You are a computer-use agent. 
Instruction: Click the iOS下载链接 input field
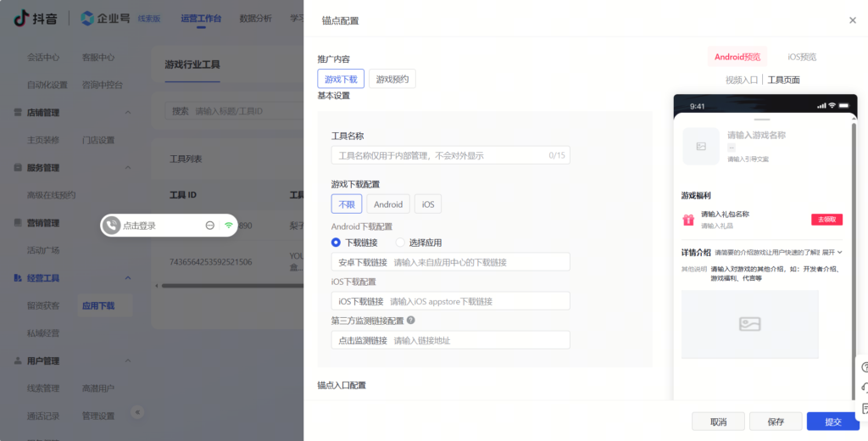pyautogui.click(x=451, y=301)
